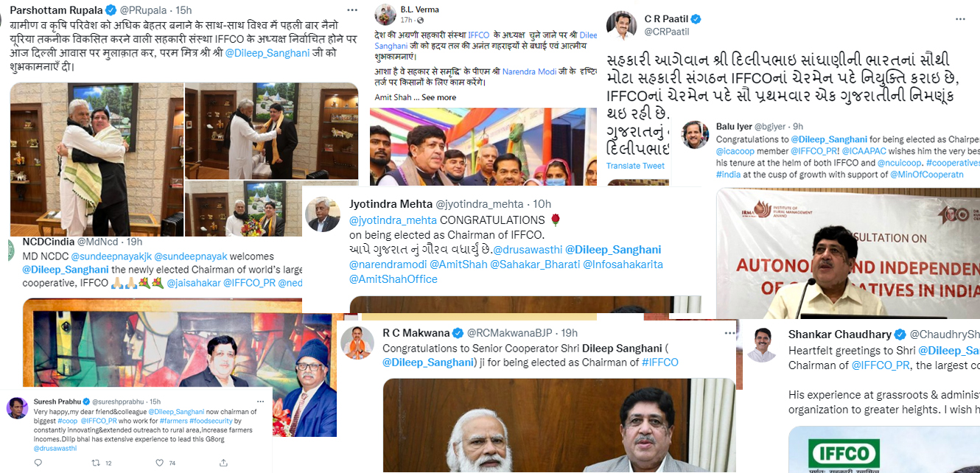This screenshot has width=980, height=473.
Task: Expand B.L. Verma's post with See more
Action: click(x=439, y=97)
